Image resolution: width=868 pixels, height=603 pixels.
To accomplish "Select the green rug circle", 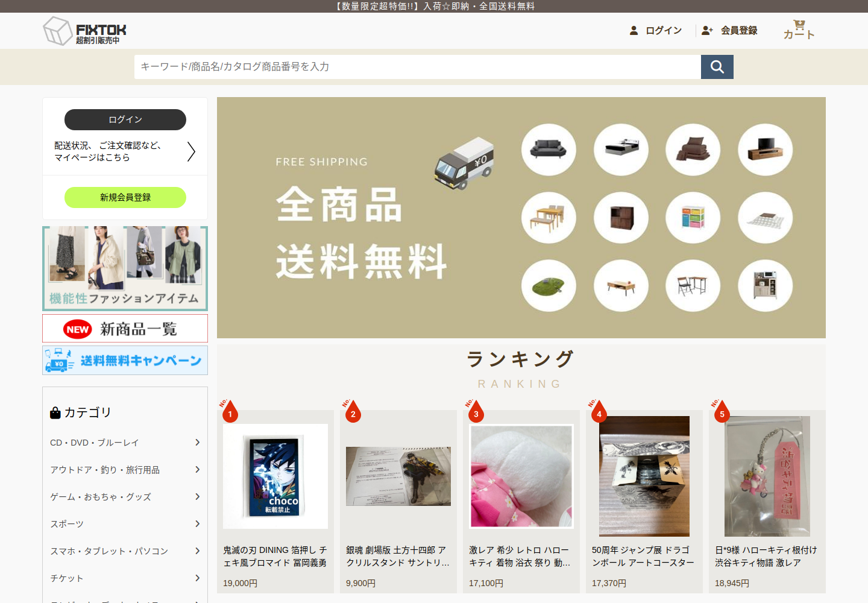I will 549,286.
